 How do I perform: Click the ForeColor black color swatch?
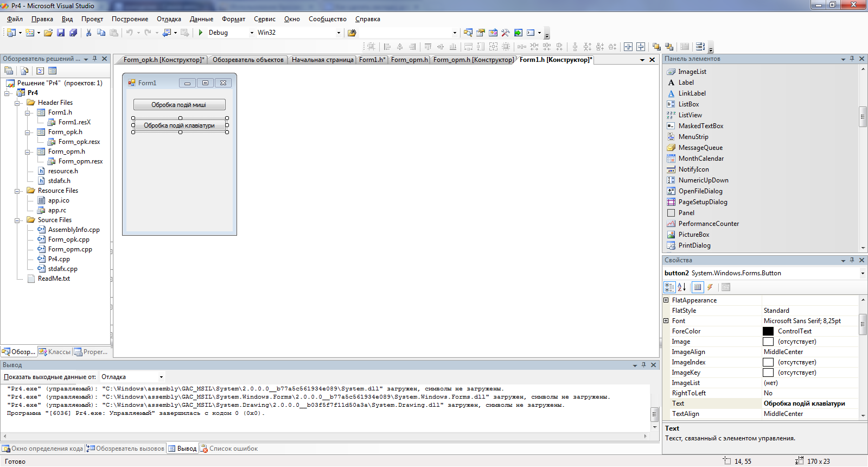click(x=768, y=331)
